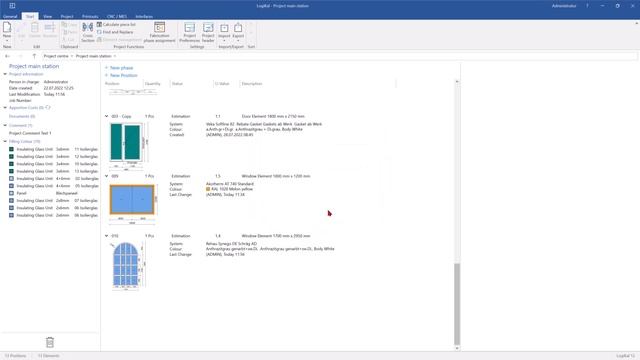Image resolution: width=640 pixels, height=360 pixels.
Task: Click the Export icon
Action: pos(238,28)
